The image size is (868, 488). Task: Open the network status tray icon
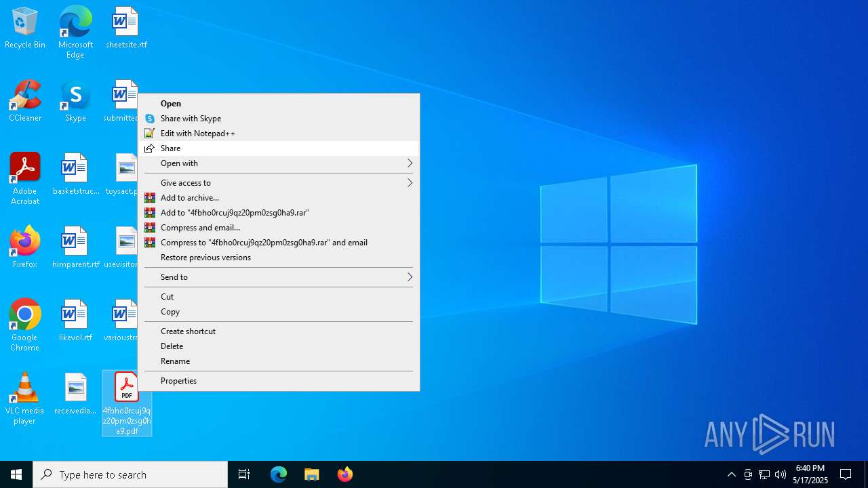coord(764,474)
